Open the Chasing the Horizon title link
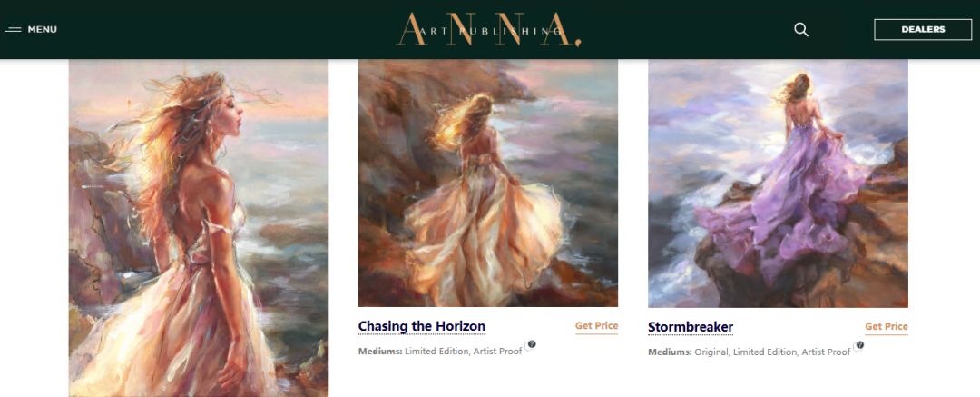The image size is (980, 397). 421,326
